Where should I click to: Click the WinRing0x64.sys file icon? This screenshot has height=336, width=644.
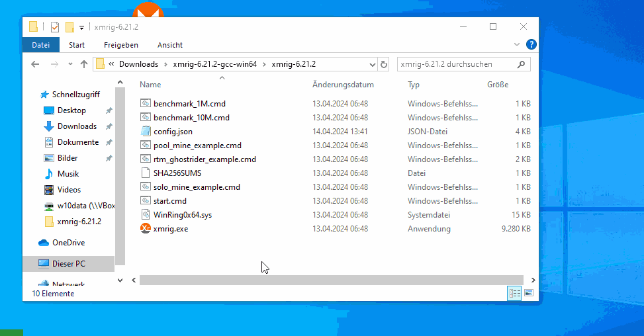click(146, 214)
